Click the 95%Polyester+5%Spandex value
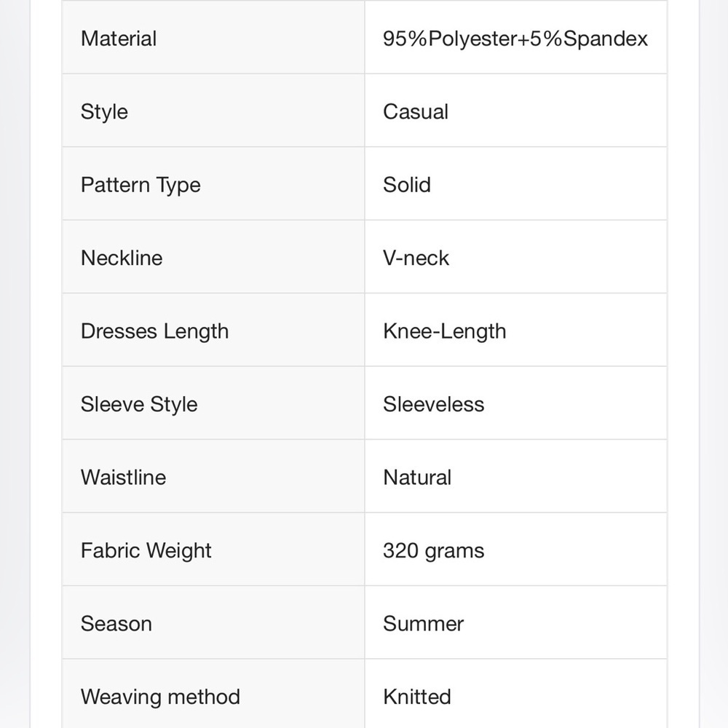The image size is (728, 728). (515, 39)
